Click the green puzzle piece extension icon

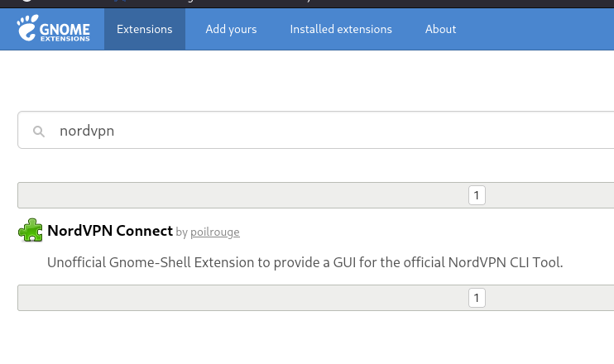click(x=31, y=230)
